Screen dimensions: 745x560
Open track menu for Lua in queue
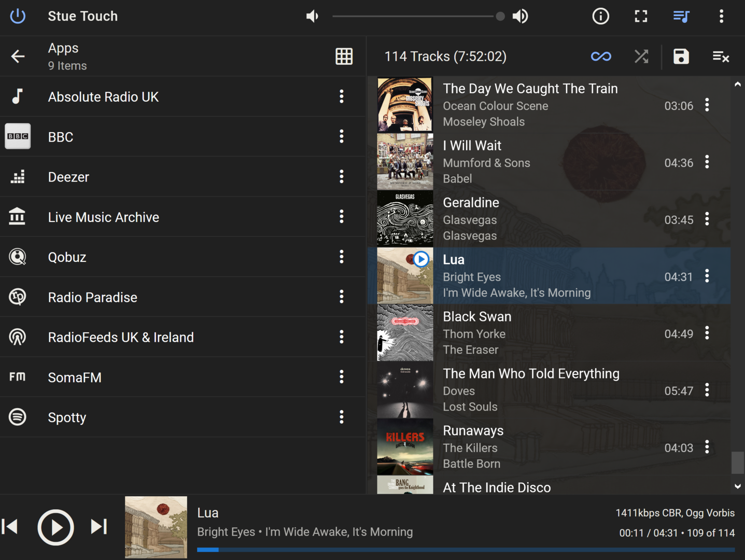(x=707, y=276)
